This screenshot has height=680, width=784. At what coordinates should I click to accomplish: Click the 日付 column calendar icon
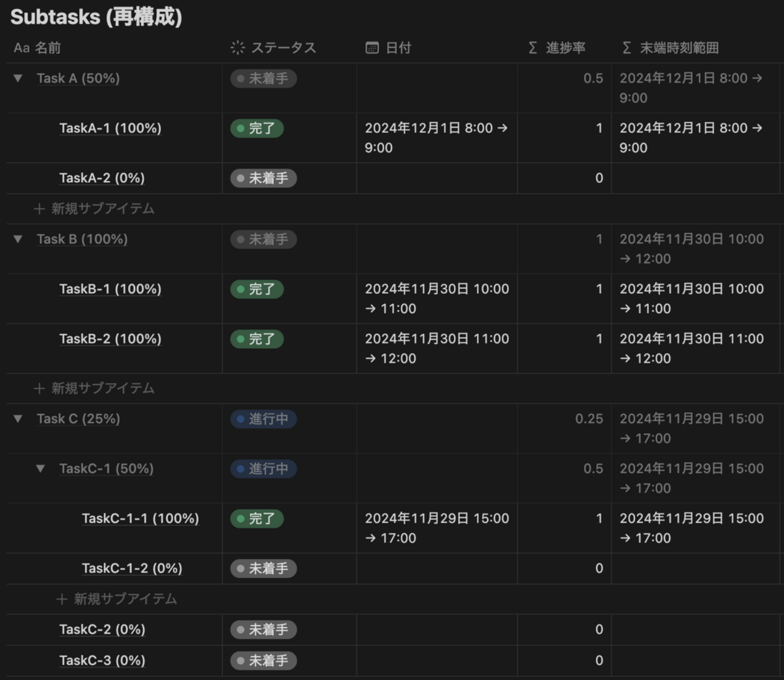(372, 48)
